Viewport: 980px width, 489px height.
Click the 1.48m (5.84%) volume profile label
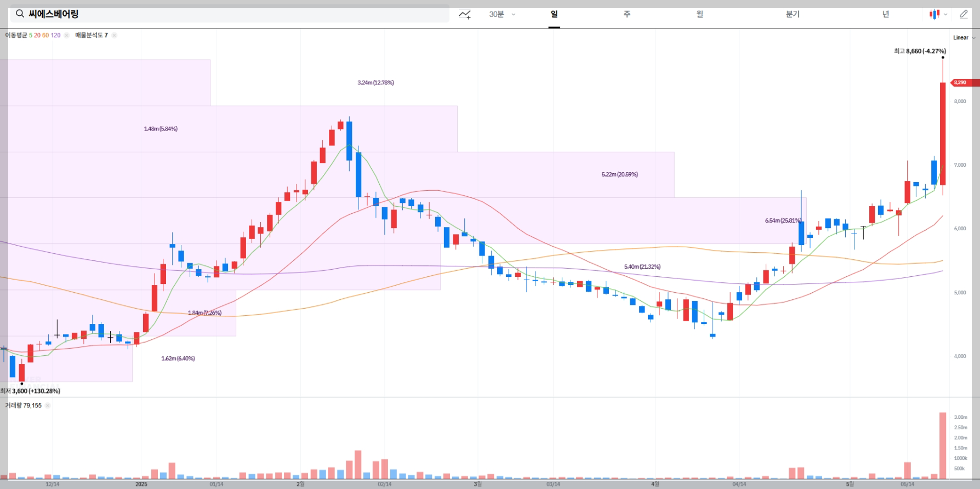click(161, 129)
